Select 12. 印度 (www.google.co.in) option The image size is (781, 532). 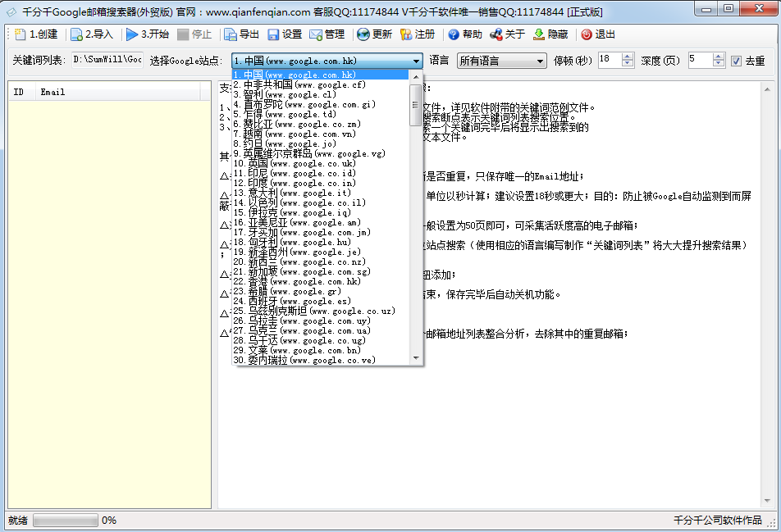point(320,183)
